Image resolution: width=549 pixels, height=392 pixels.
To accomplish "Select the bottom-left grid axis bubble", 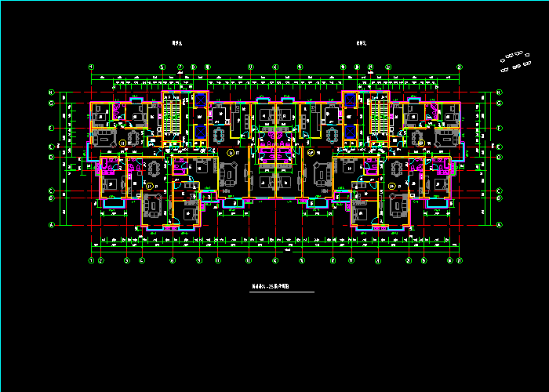I will click(x=92, y=260).
